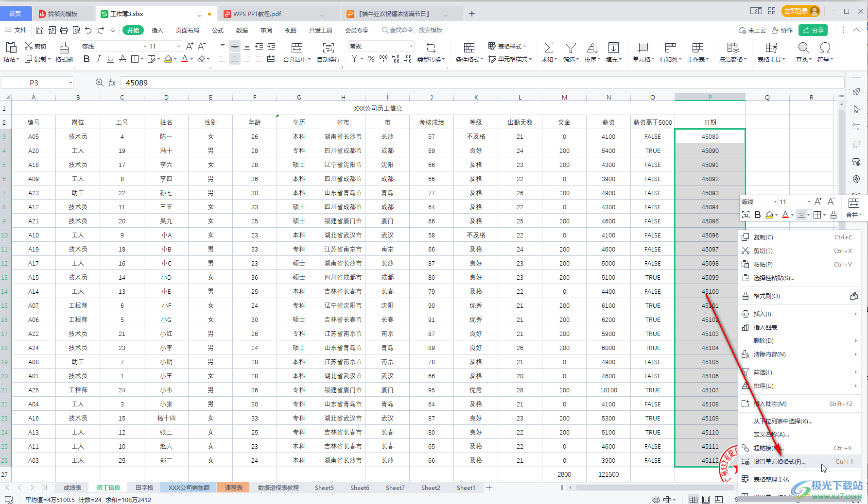The image size is (868, 504).
Task: Click the Paste (粘贴) icon
Action: [x=10, y=48]
